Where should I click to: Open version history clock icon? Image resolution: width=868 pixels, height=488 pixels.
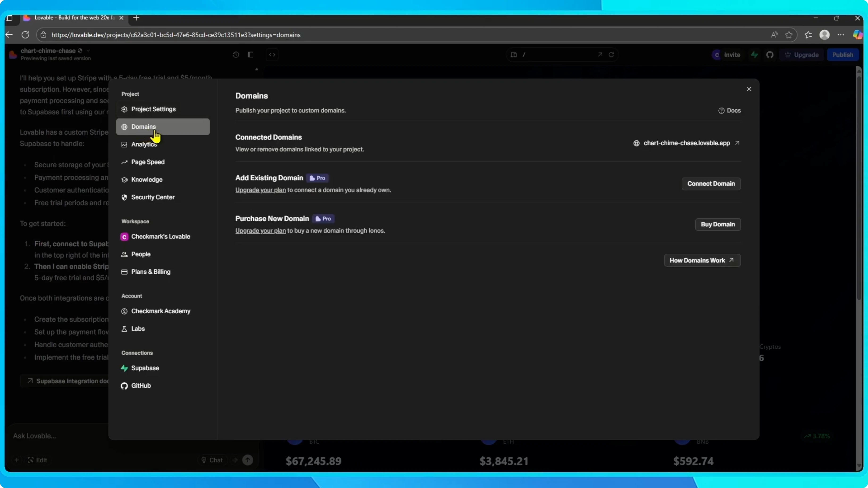pyautogui.click(x=236, y=54)
